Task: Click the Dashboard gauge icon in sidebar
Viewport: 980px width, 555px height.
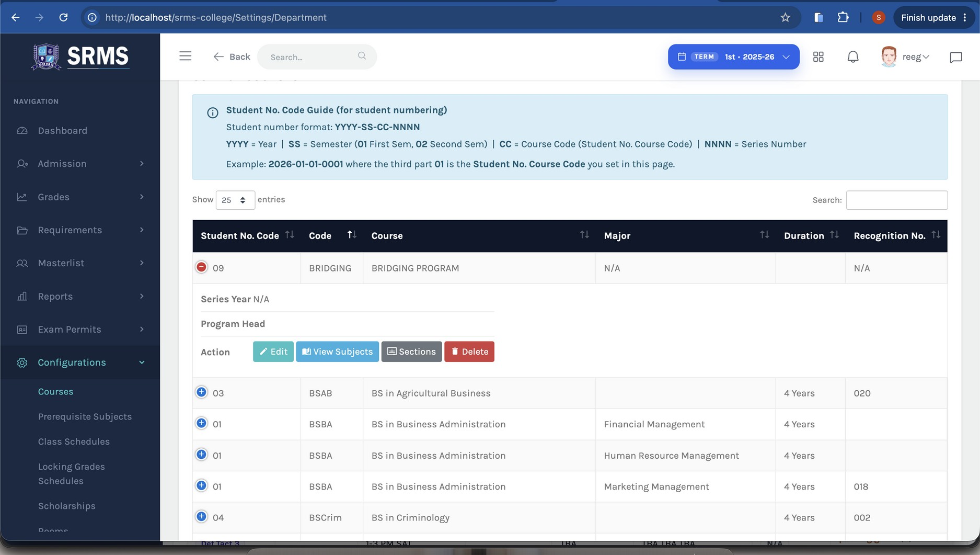Action: pyautogui.click(x=22, y=130)
